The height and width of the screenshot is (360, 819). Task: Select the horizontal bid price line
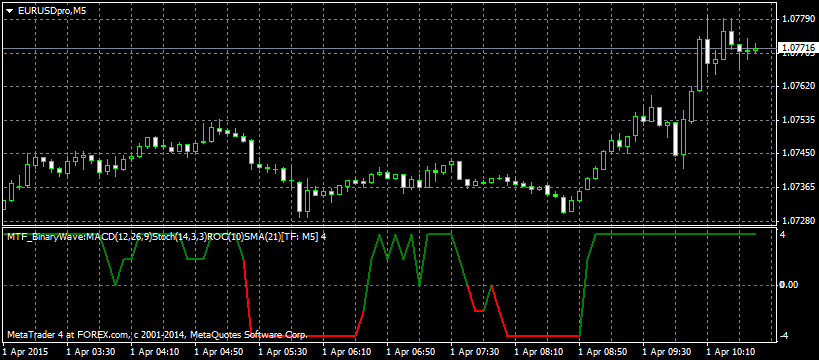pyautogui.click(x=389, y=49)
